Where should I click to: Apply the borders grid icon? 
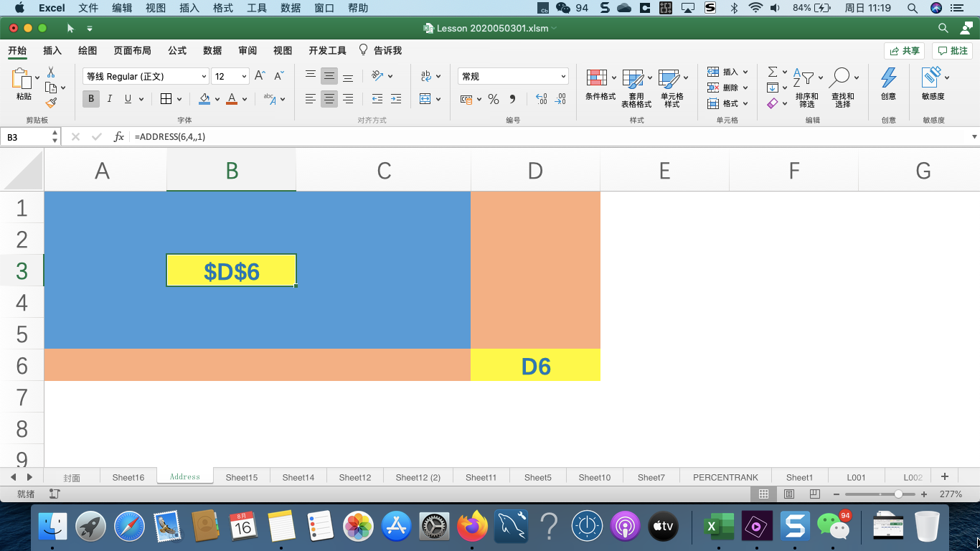(x=166, y=99)
